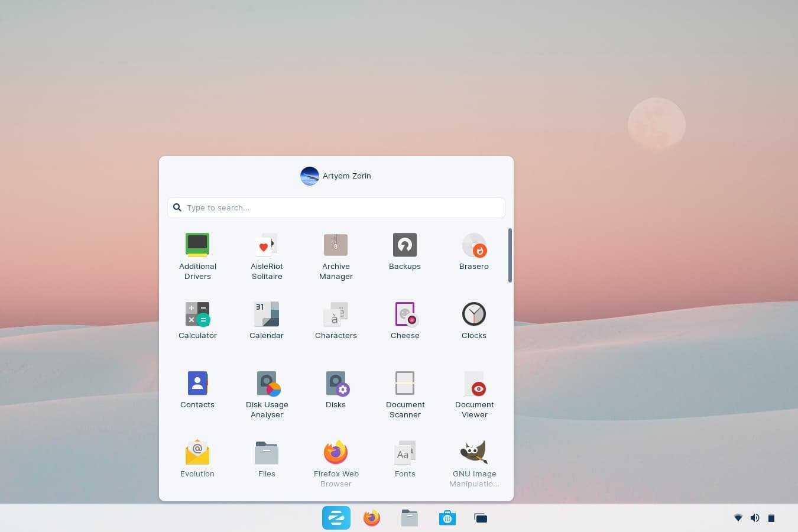Open Archive Manager

pyautogui.click(x=336, y=257)
